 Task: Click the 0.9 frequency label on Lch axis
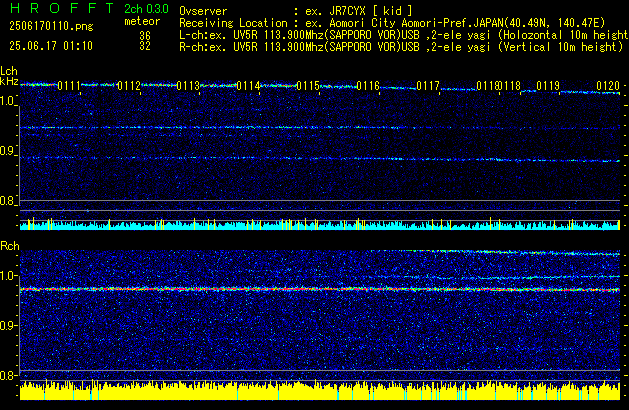point(7,151)
